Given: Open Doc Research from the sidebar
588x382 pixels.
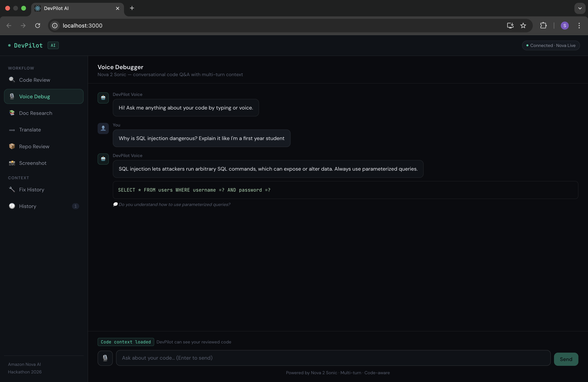Looking at the screenshot, I should click(36, 113).
